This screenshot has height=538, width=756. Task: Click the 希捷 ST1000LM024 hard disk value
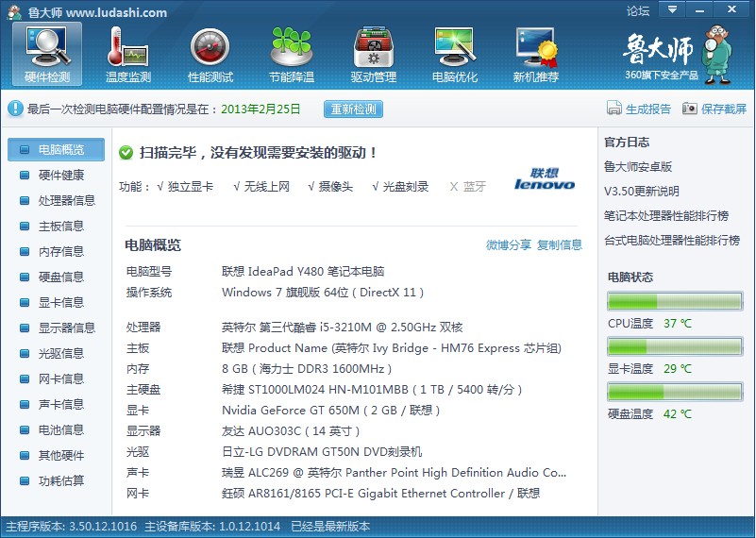372,390
